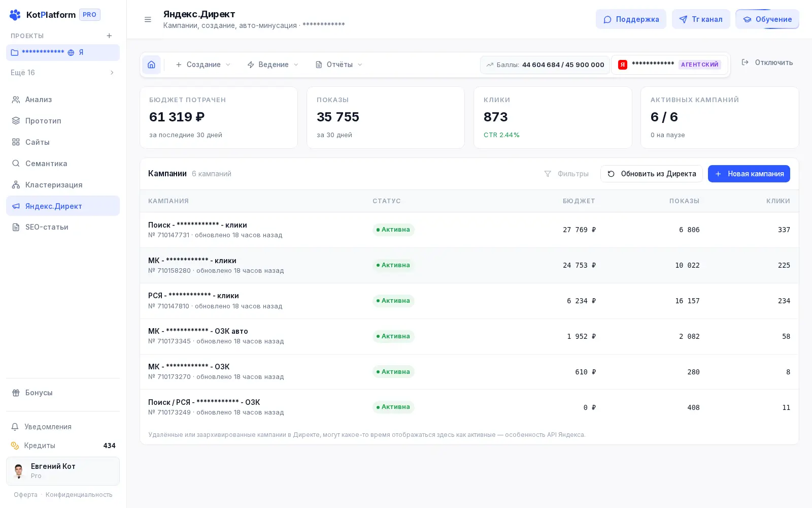Open the Ведение dropdown menu
Viewport: 812px width, 508px height.
[273, 65]
